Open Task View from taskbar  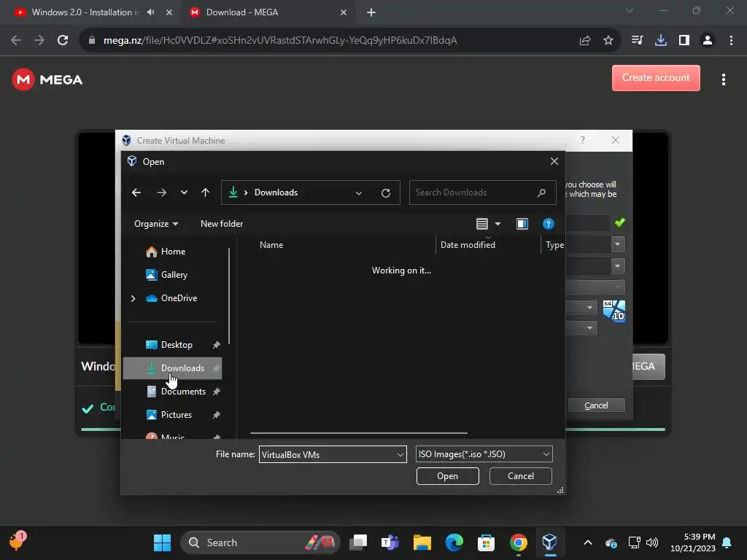pos(358,542)
